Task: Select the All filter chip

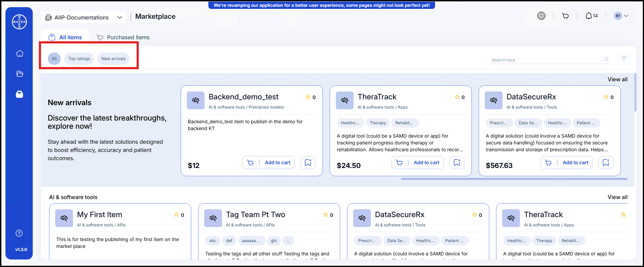Action: click(x=54, y=59)
